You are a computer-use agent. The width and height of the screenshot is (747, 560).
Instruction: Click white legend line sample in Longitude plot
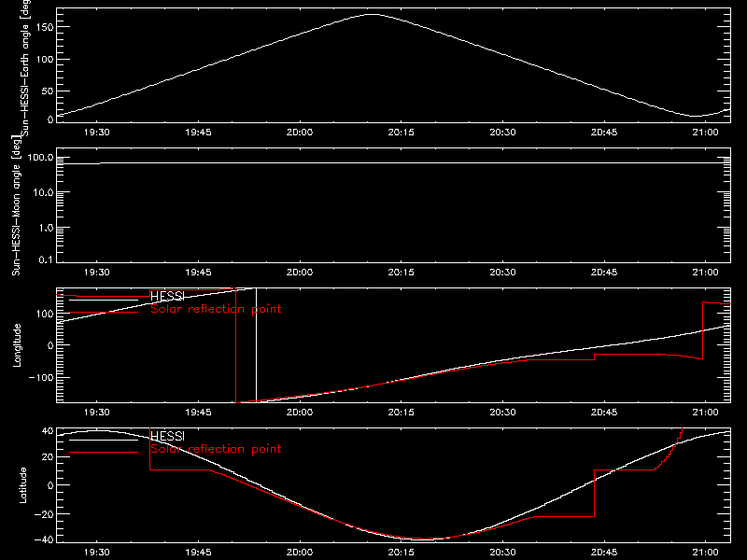click(104, 300)
